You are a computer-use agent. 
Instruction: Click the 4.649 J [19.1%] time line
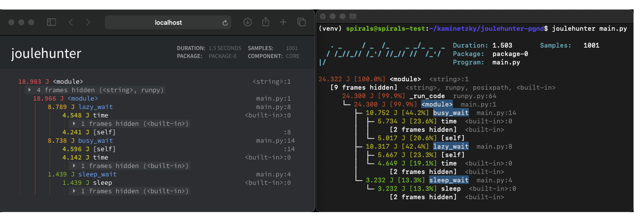[x=445, y=164]
